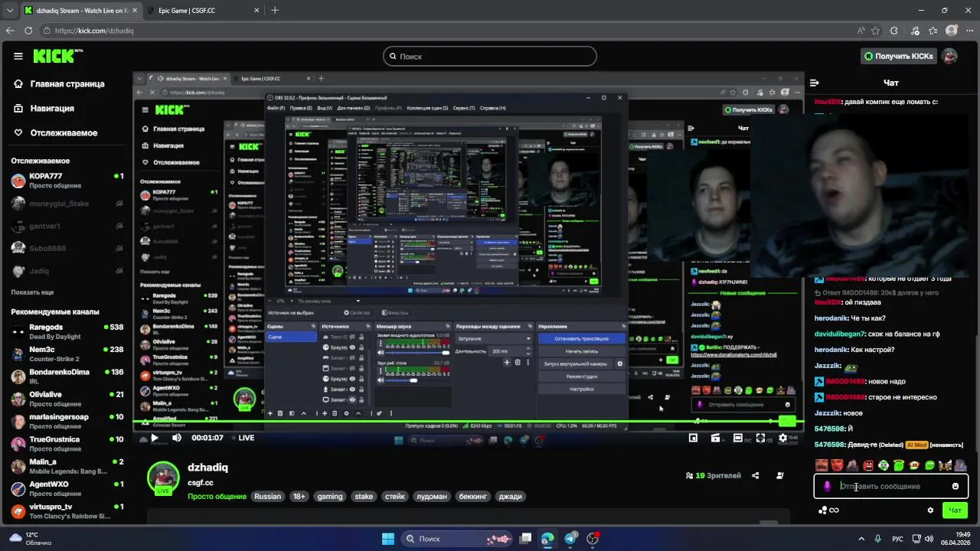Enter fullscreen on the stream player
The image size is (980, 551).
[x=760, y=438]
